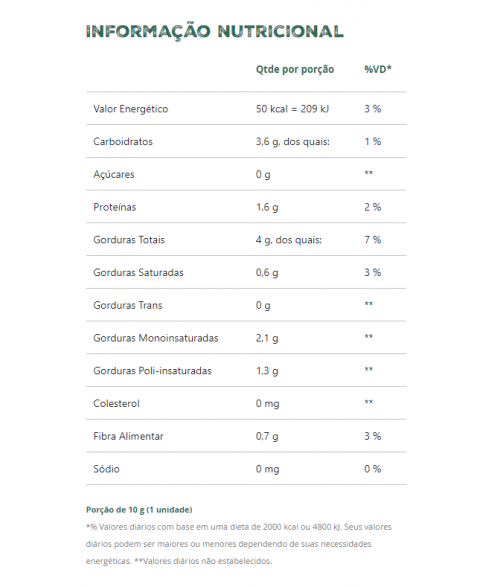478x587 pixels.
Task: Select the Porção de 10 g text
Action: [x=115, y=510]
